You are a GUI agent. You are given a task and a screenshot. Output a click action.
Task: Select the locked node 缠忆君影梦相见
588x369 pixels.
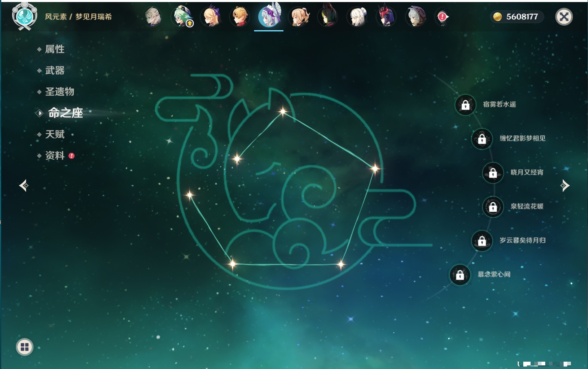[482, 139]
